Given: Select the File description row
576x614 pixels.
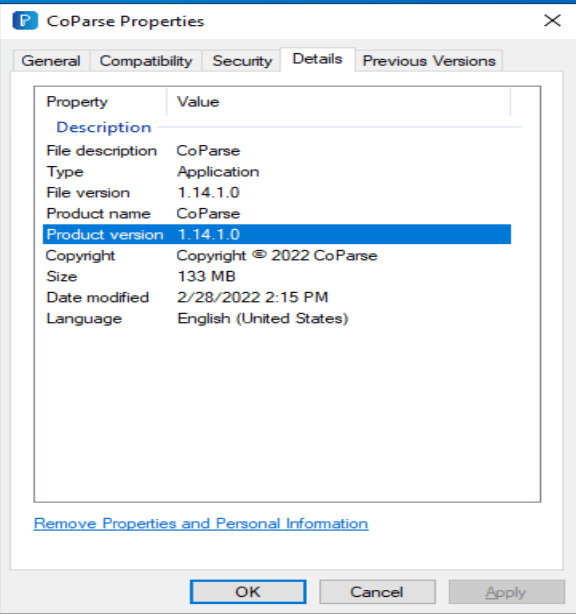Looking at the screenshot, I should click(277, 151).
